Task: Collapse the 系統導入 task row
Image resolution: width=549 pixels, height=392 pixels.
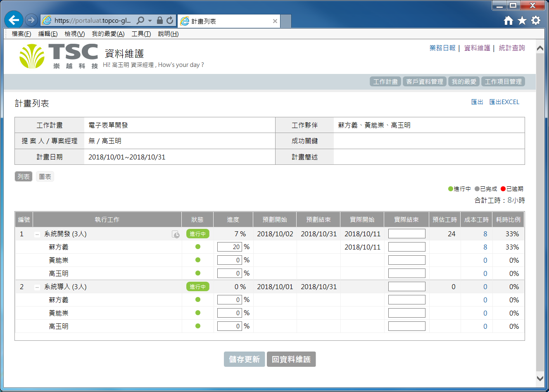Action: tap(37, 287)
